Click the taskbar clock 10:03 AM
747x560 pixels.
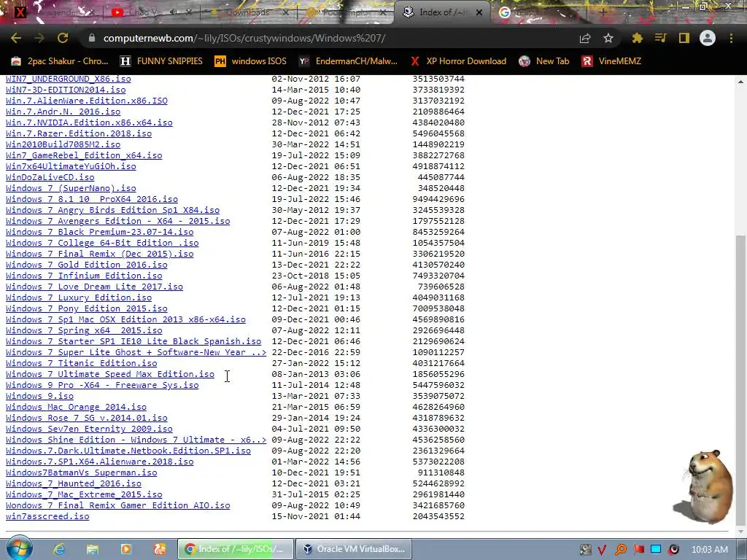(711, 550)
